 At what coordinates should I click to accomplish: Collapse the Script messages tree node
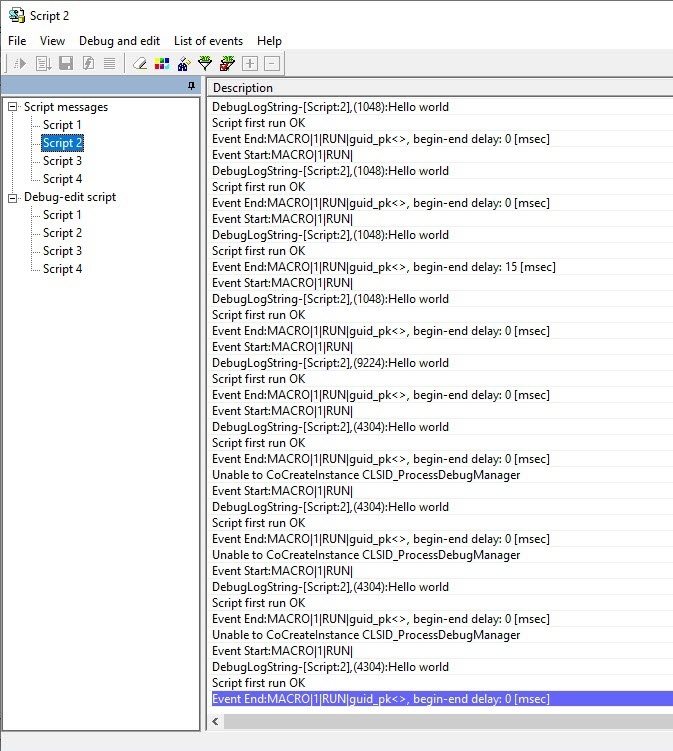click(13, 107)
